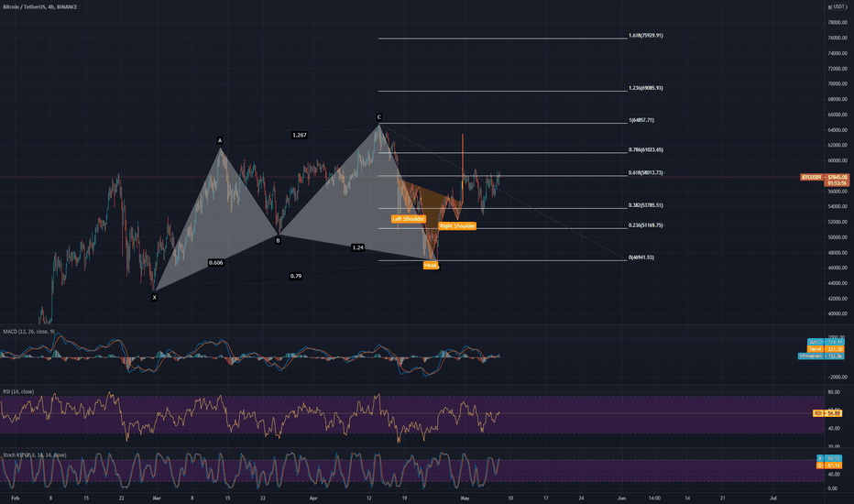The image size is (854, 504).
Task: Click the 0.786(61023.65) Fibonacci level label
Action: [646, 149]
